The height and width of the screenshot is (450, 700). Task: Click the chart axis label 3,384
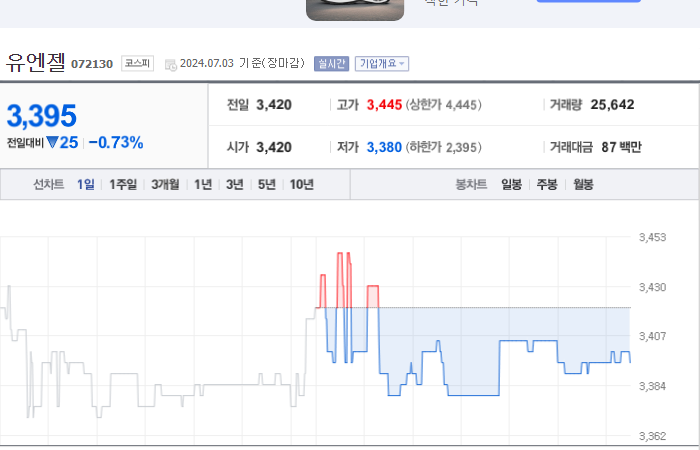click(x=653, y=386)
